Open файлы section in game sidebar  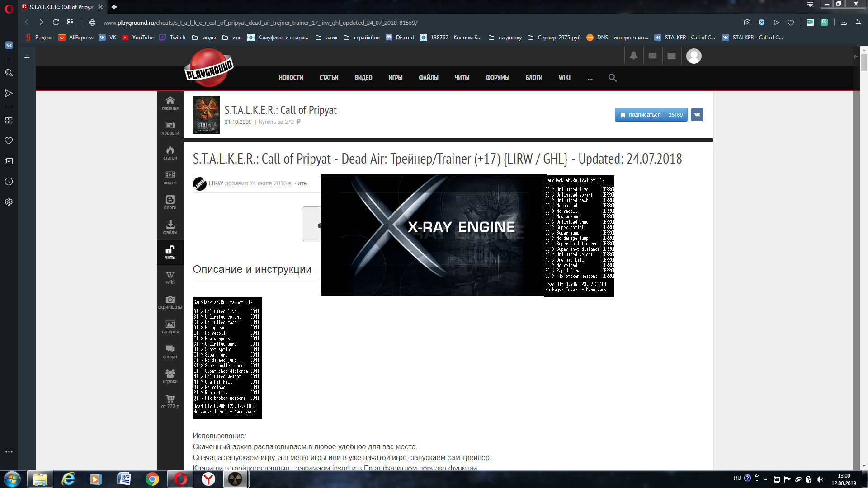tap(170, 228)
